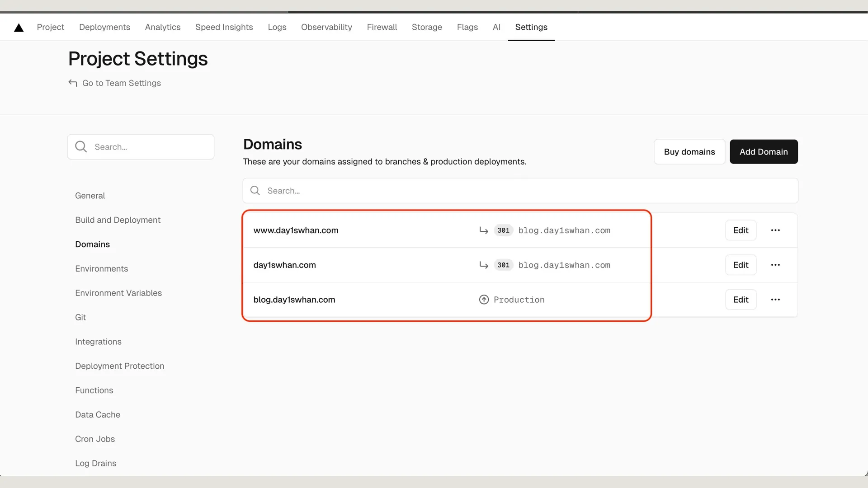868x488 pixels.
Task: Open Log Drains settings
Action: click(x=96, y=464)
